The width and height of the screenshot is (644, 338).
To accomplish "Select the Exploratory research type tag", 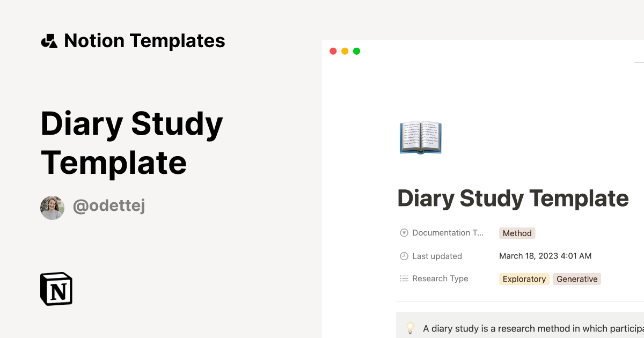I will click(524, 279).
